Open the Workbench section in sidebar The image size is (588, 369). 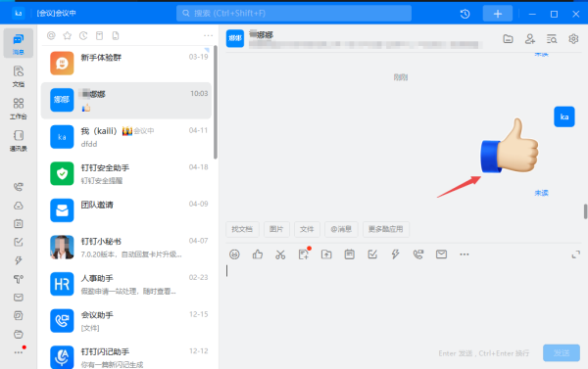coord(19,109)
